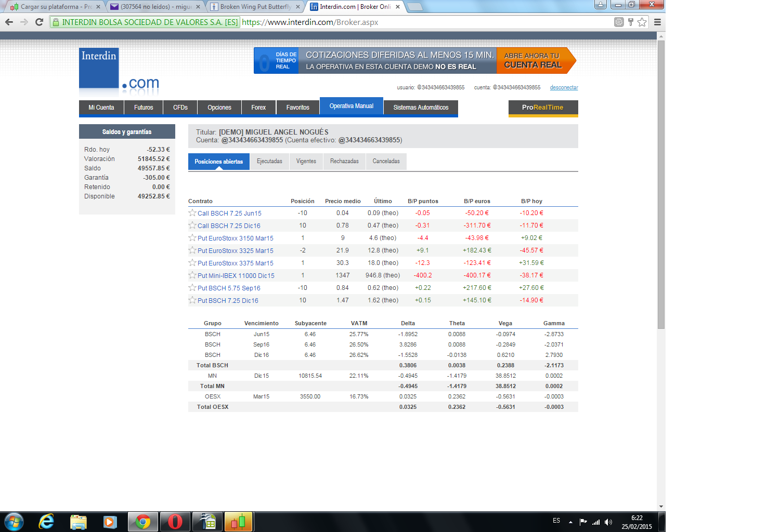
Task: Bookmark this page with the star icon
Action: [642, 22]
